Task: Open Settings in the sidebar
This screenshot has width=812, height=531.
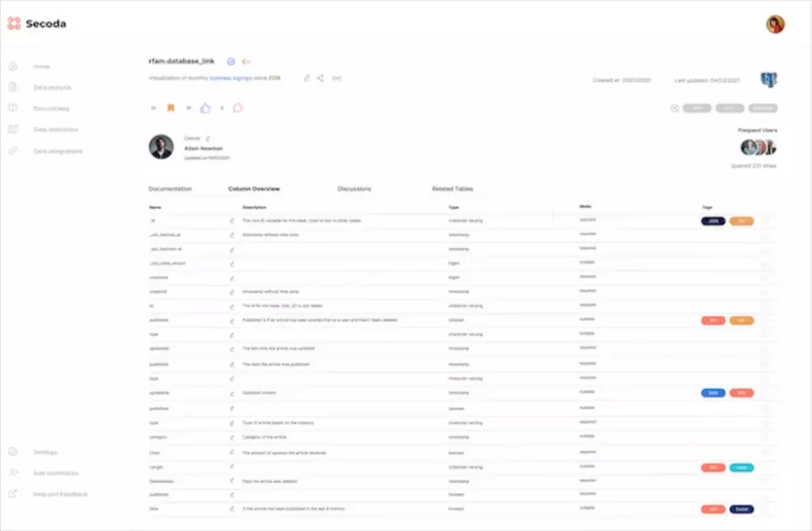Action: coord(45,452)
